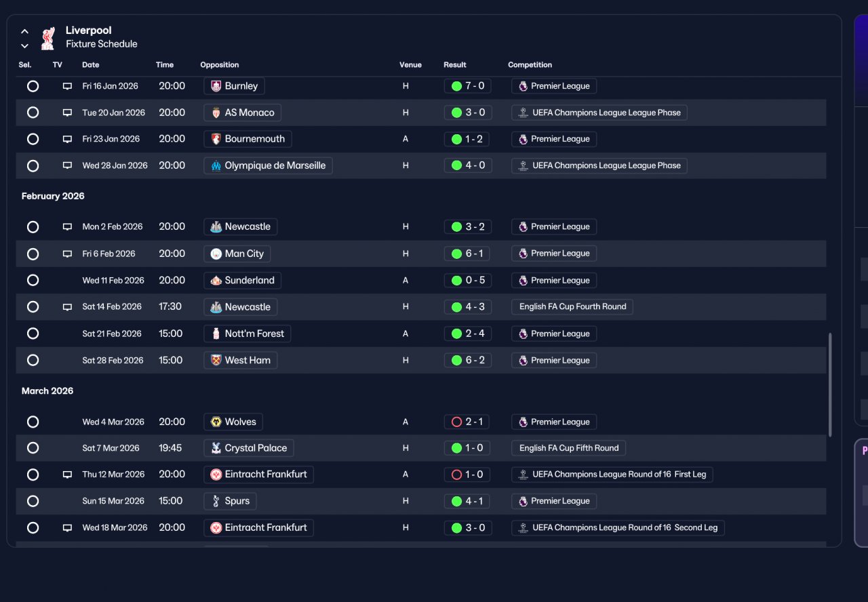868x602 pixels.
Task: Click TV icon on the AS Monaco row
Action: point(67,113)
